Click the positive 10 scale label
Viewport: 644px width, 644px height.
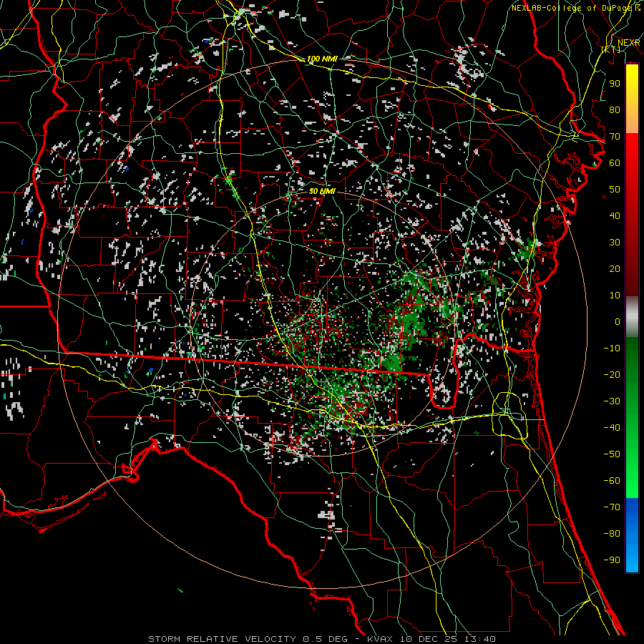click(615, 296)
